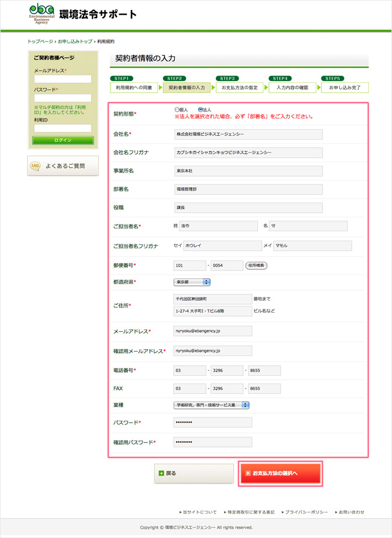This screenshot has width=392, height=538.
Task: Focus the 部署名 text field
Action: [248, 189]
